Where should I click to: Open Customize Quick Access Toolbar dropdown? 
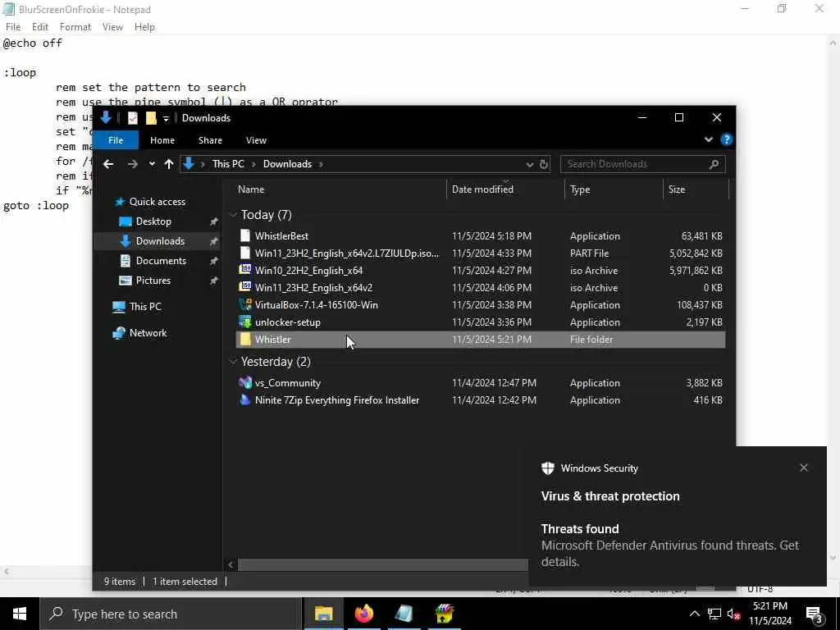coord(166,118)
